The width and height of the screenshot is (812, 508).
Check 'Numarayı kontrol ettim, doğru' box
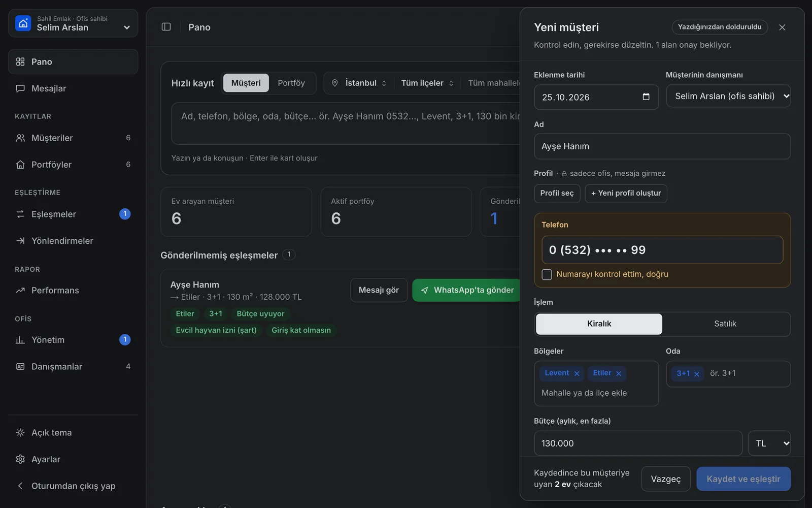click(x=547, y=274)
